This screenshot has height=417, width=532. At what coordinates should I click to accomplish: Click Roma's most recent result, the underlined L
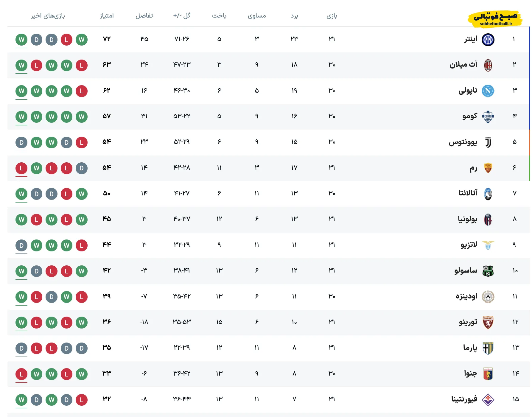(21, 168)
